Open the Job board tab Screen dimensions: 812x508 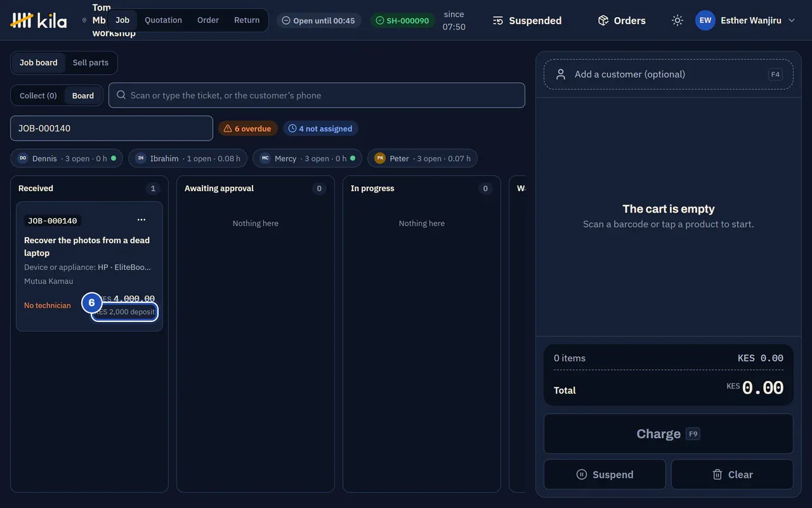point(39,63)
